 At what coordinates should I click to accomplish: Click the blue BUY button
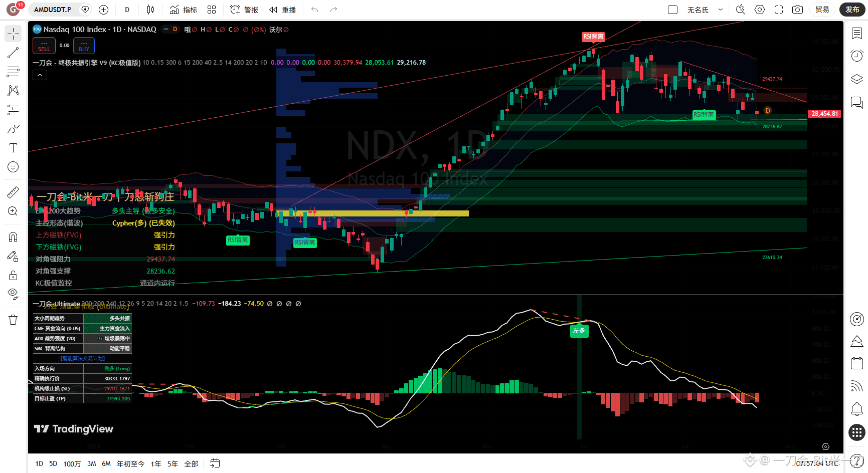pos(84,46)
